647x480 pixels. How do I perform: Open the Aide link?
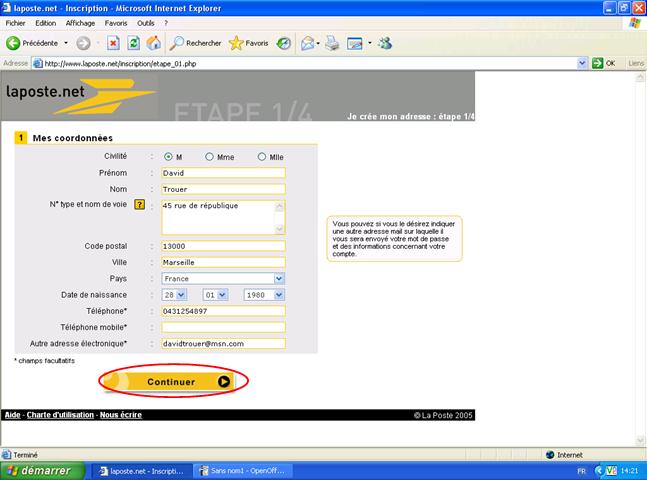coord(12,415)
